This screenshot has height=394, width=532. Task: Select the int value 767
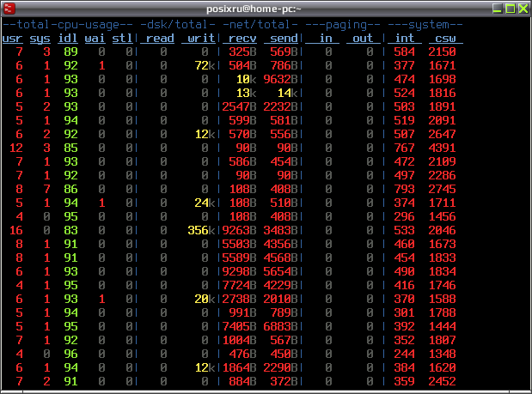tap(405, 148)
